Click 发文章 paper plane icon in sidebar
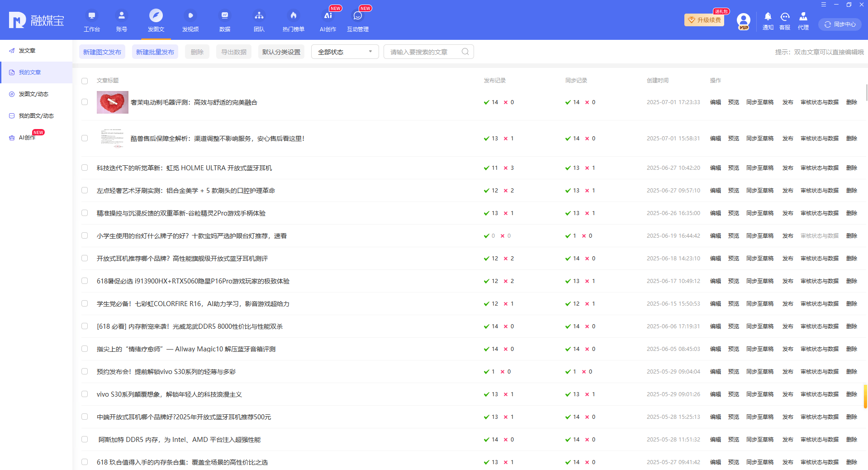The width and height of the screenshot is (868, 470). (12, 51)
